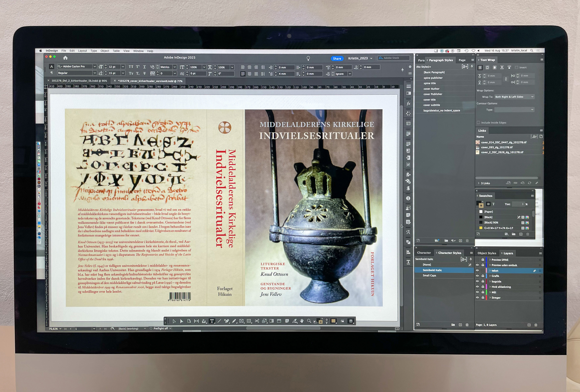Select the Direct Selection tool
This screenshot has width=580, height=392.
(x=182, y=321)
